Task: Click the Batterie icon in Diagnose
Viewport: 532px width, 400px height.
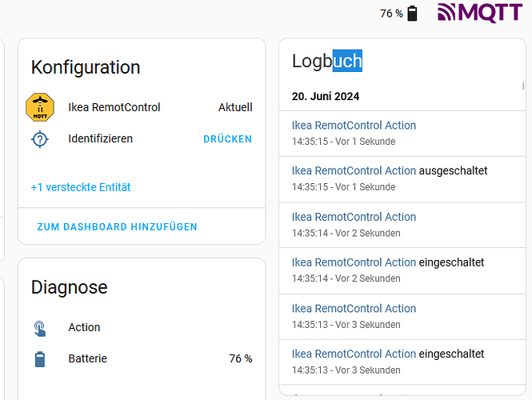Action: point(40,359)
